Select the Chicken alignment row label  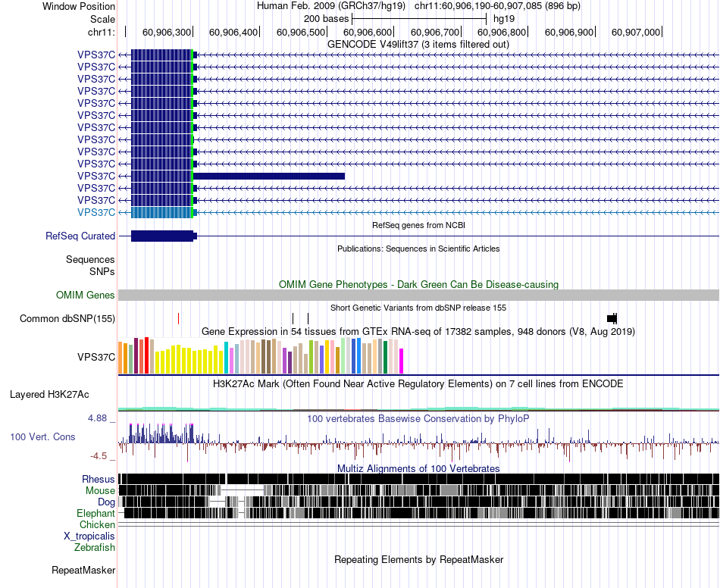point(97,524)
